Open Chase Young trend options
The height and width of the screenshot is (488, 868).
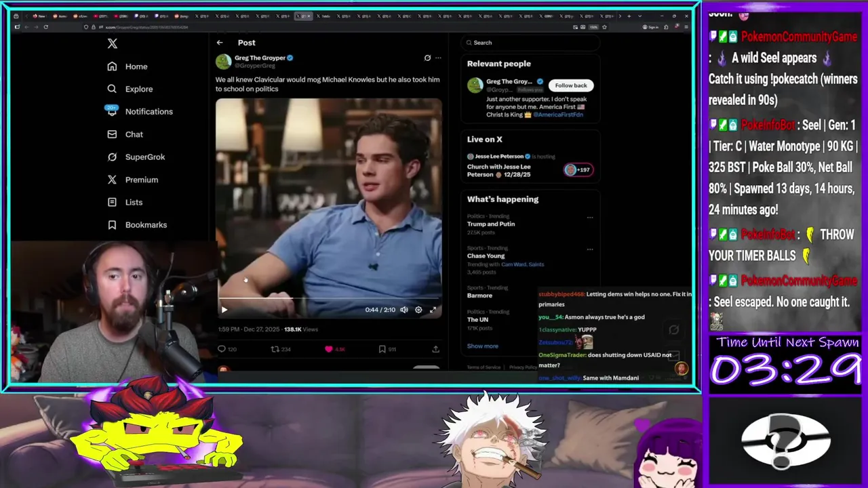[x=590, y=249]
